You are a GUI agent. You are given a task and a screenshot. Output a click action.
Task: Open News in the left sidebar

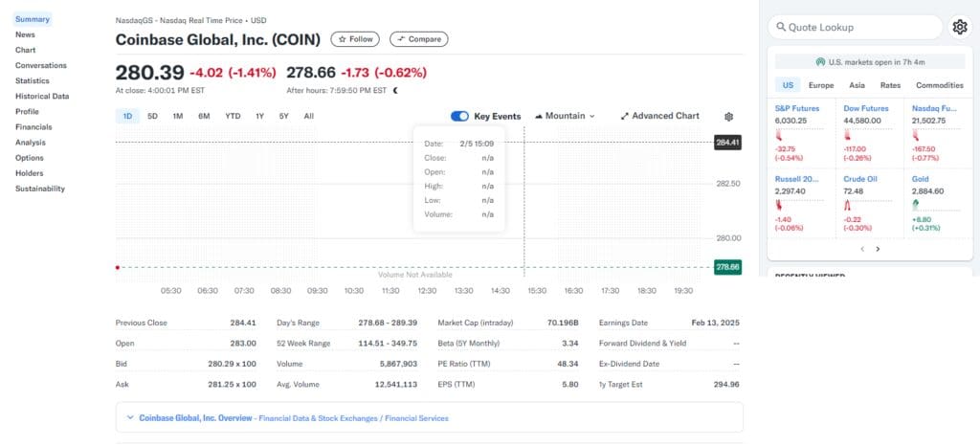point(25,35)
